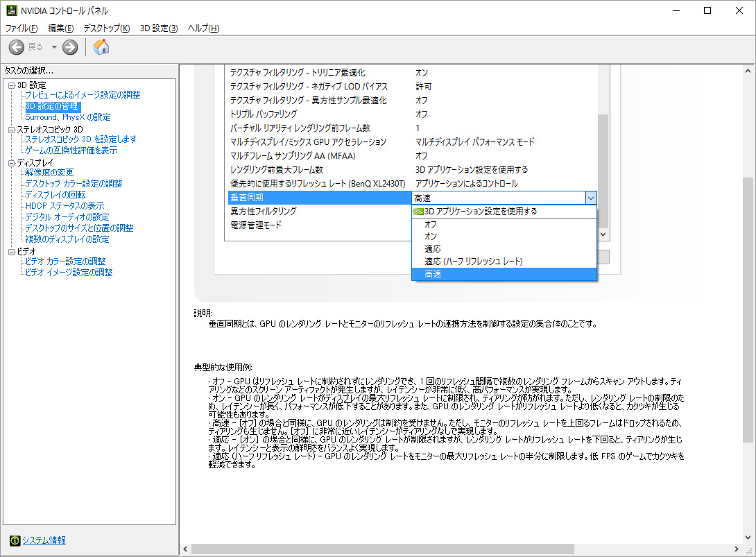Choose 高速 in the vertical sync list
The height and width of the screenshot is (557, 756).
point(504,274)
